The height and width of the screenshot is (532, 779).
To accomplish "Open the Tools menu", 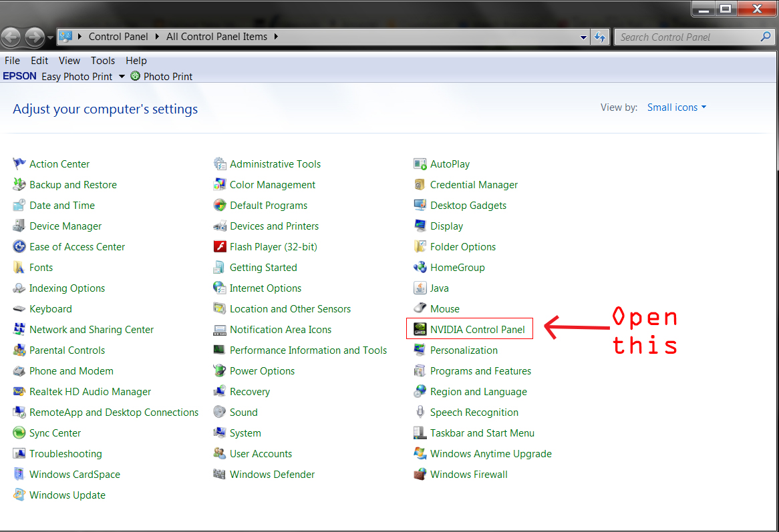I will click(103, 61).
